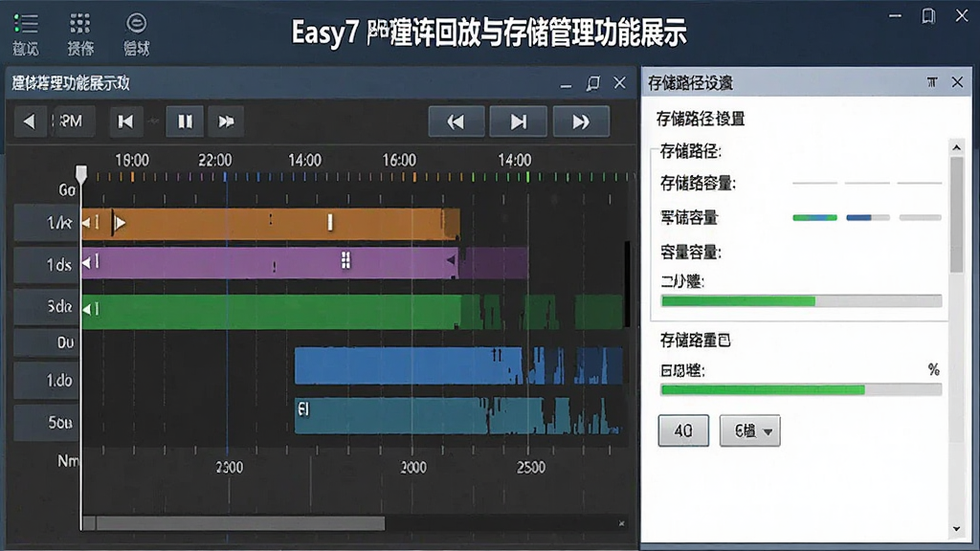Click the 16:00 time label

[399, 161]
